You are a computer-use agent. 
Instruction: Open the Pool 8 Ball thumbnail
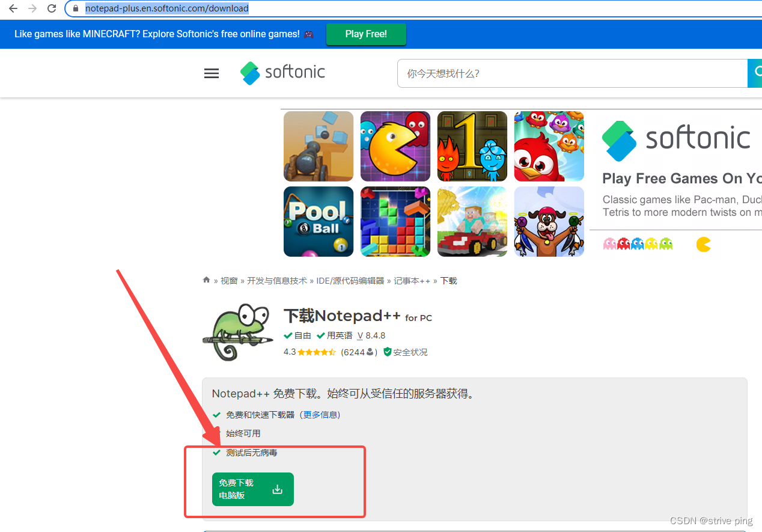point(319,221)
